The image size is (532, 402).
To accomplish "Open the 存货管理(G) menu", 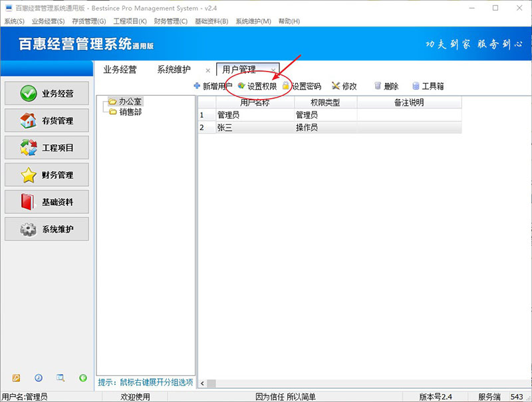I will coord(89,21).
